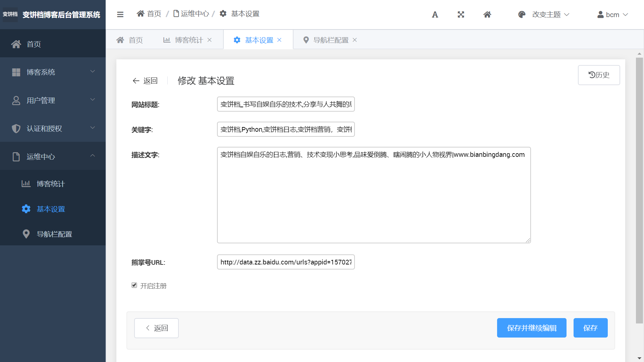The image size is (644, 362).
Task: Click the location pin icon of 导航栏配置 sidebar
Action: coord(26,234)
